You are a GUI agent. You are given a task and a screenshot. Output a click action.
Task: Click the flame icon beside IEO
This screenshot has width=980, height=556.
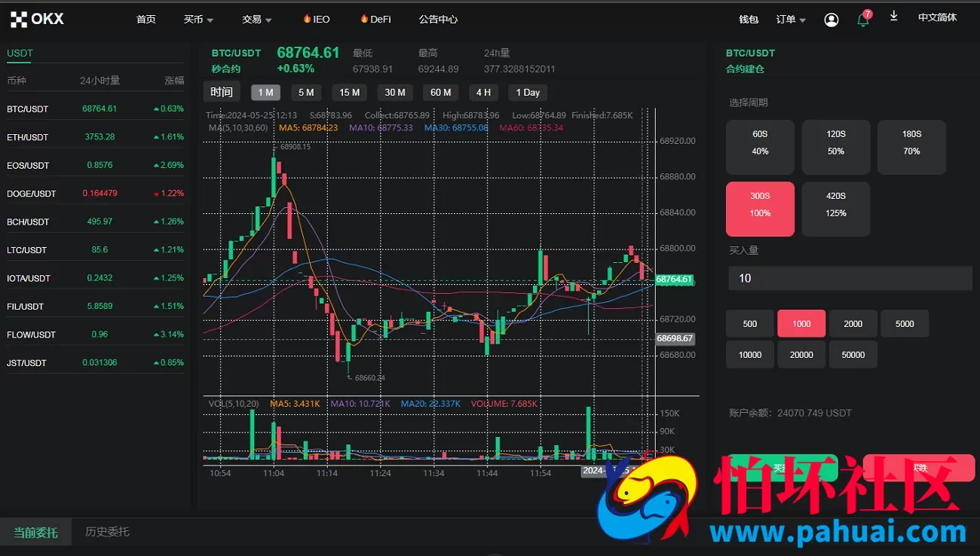[307, 19]
